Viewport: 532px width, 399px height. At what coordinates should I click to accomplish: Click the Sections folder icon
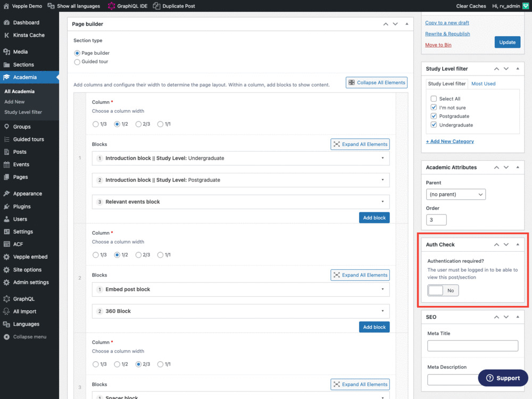6,64
